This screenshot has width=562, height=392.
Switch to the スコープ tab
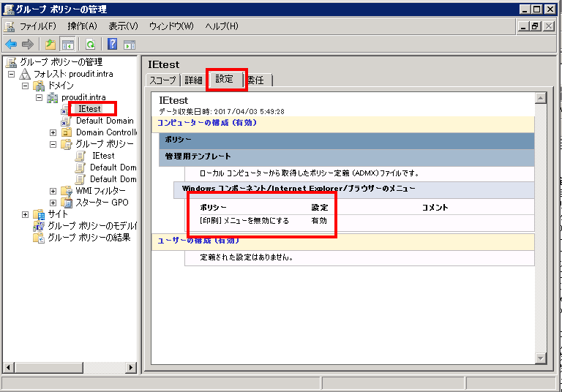pyautogui.click(x=162, y=80)
